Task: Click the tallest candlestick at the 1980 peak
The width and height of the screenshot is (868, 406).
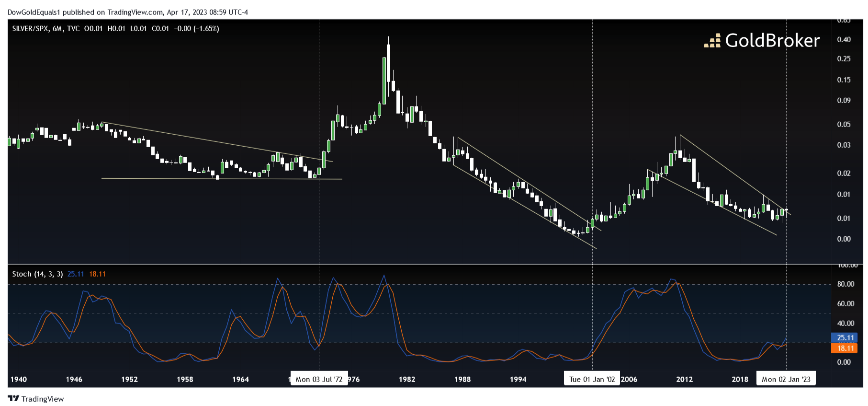Action: pyautogui.click(x=388, y=67)
